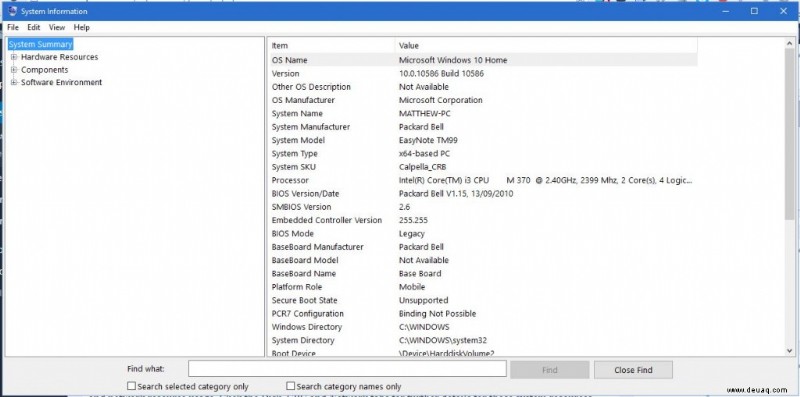Image resolution: width=800 pixels, height=397 pixels.
Task: Click the Item column header
Action: [332, 46]
